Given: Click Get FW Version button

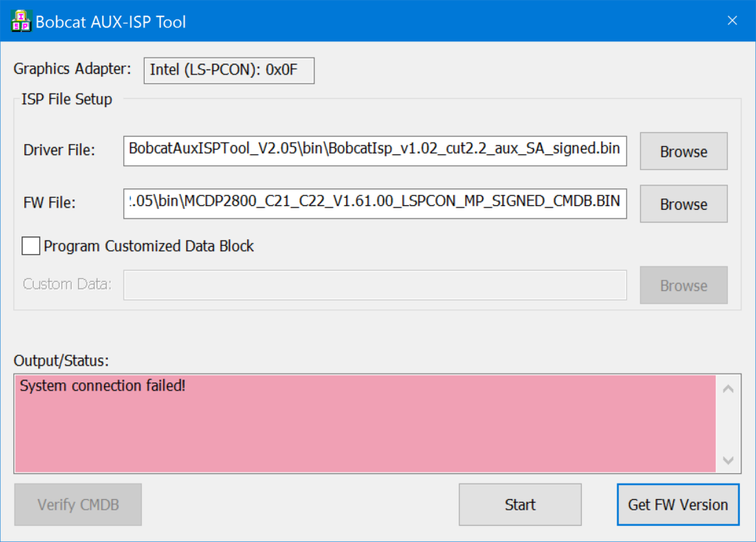Looking at the screenshot, I should [x=677, y=505].
